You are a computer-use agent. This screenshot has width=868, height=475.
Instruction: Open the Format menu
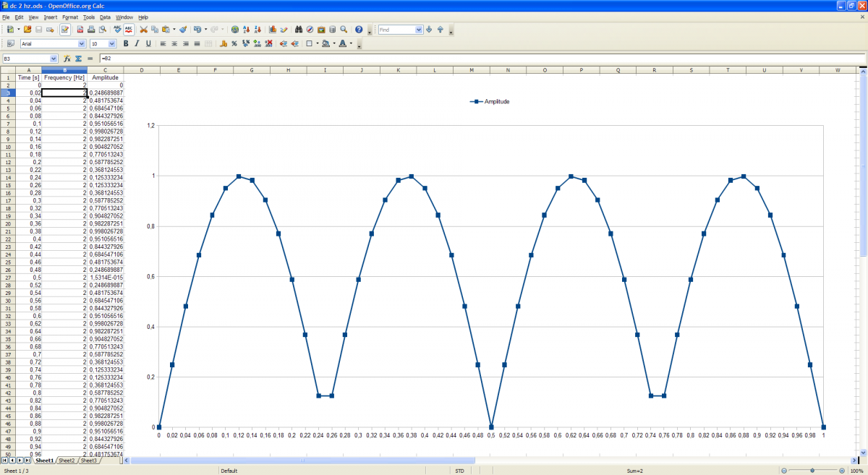pos(69,17)
